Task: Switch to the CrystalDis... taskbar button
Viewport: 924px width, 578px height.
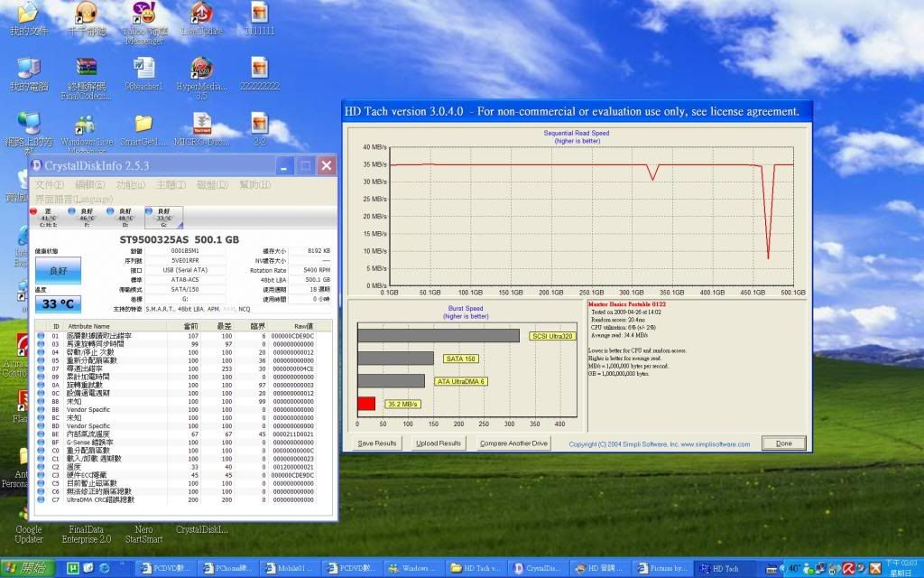Action: (537, 569)
